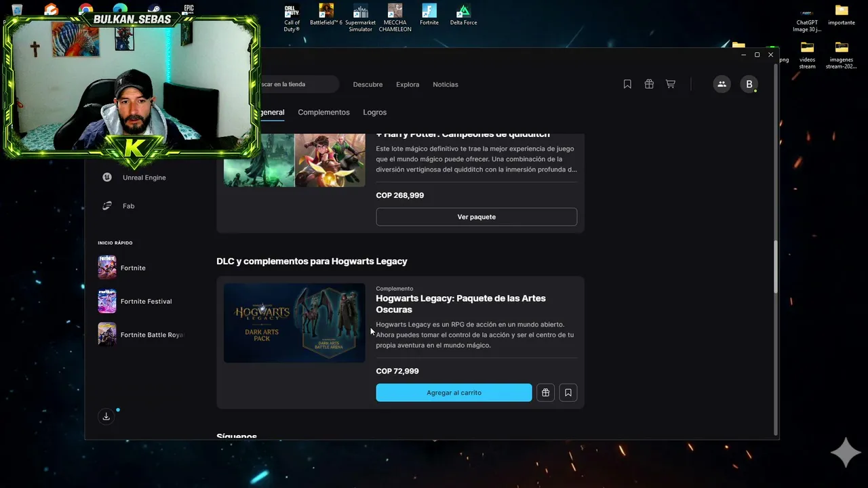The width and height of the screenshot is (868, 488).
Task: Open Fab in the sidebar
Action: (x=128, y=206)
